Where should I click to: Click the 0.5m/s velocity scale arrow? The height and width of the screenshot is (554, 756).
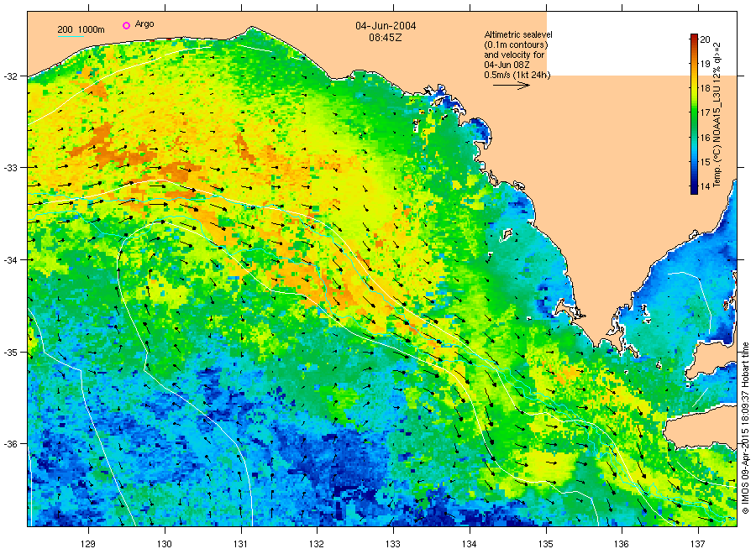point(511,86)
